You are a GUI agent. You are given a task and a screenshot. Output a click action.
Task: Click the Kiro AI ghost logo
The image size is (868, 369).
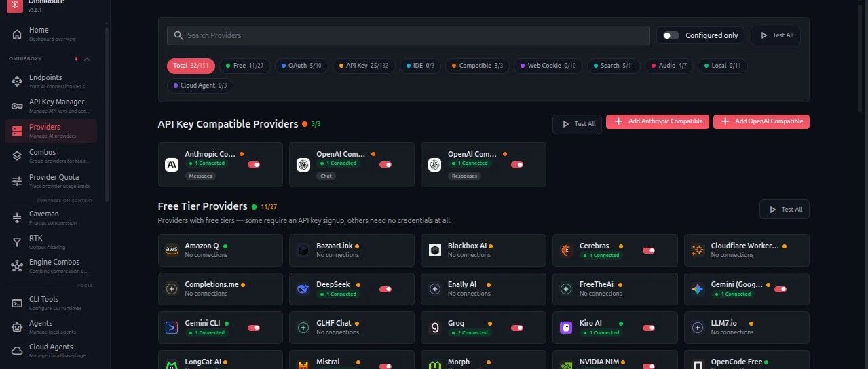[x=566, y=328]
